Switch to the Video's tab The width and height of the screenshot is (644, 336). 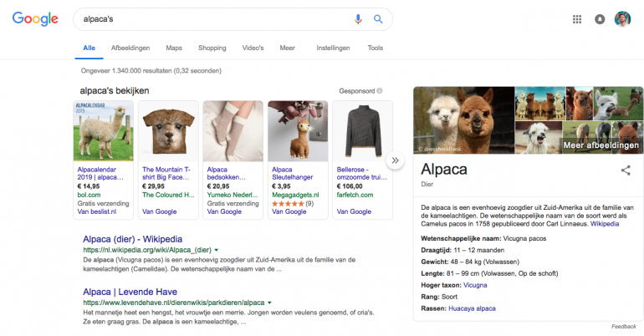253,48
